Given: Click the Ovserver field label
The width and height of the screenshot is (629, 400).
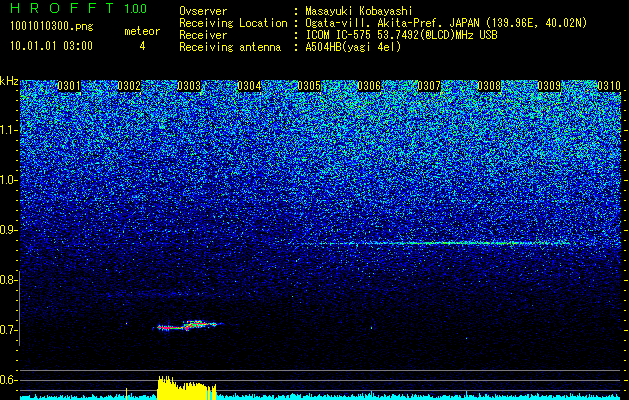Looking at the screenshot, I should coord(203,11).
